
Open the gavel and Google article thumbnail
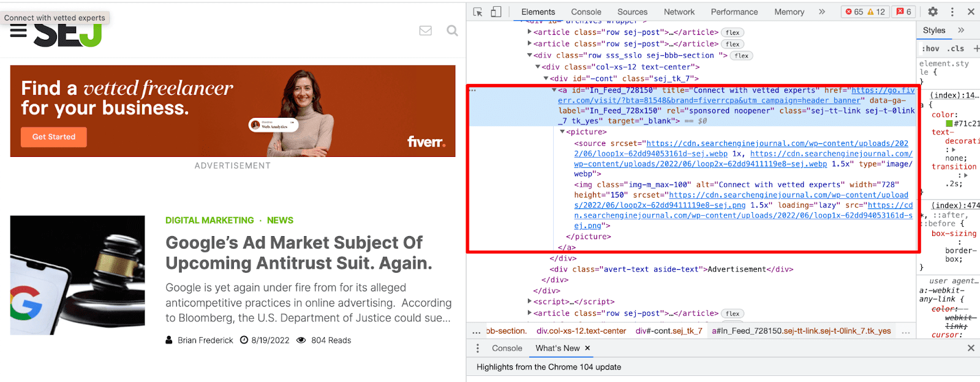[78, 275]
